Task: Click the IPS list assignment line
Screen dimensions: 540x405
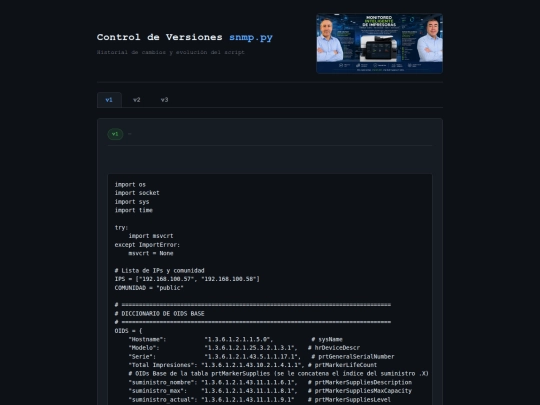Action: click(187, 279)
